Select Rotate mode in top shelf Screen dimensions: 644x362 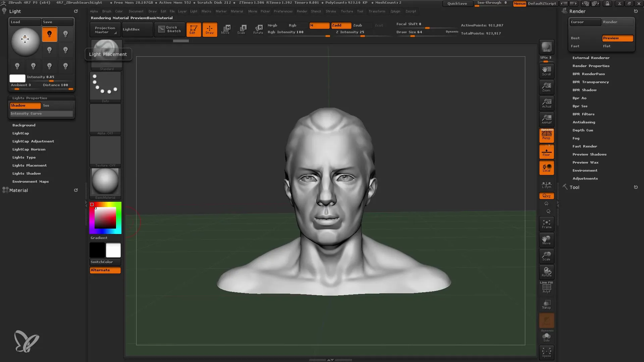258,29
